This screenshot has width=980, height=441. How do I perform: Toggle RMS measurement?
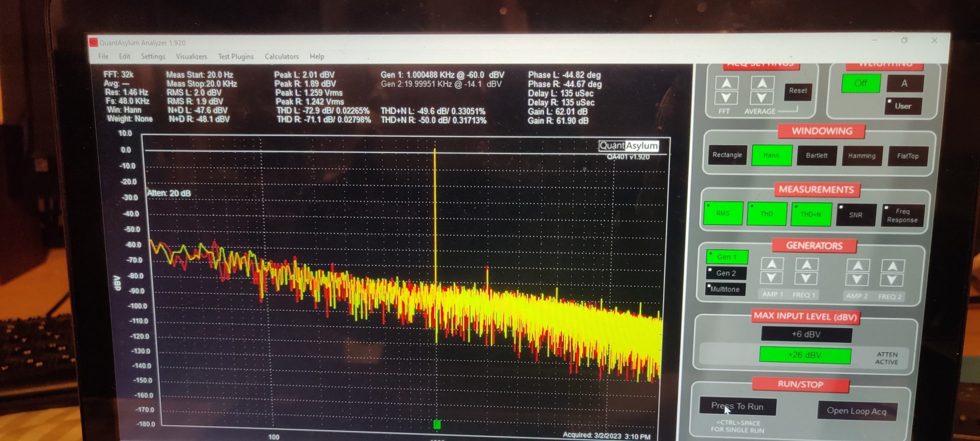(723, 213)
